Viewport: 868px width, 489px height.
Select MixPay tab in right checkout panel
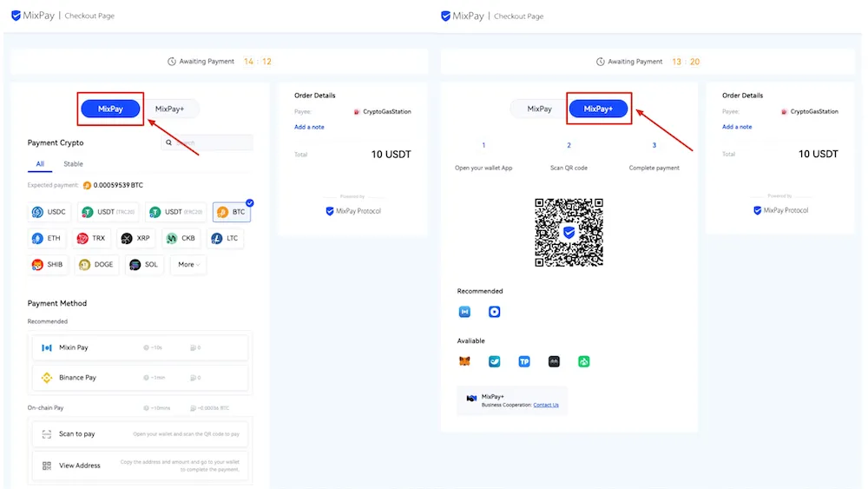(x=539, y=109)
